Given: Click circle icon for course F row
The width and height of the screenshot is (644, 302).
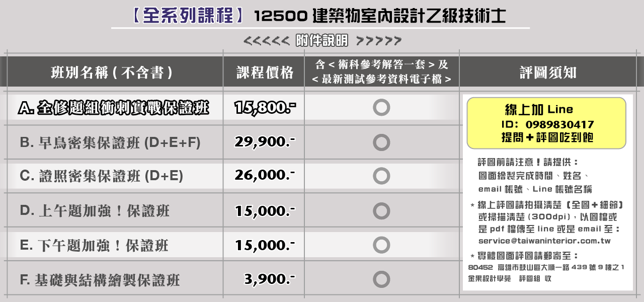Looking at the screenshot, I should click(x=381, y=279).
